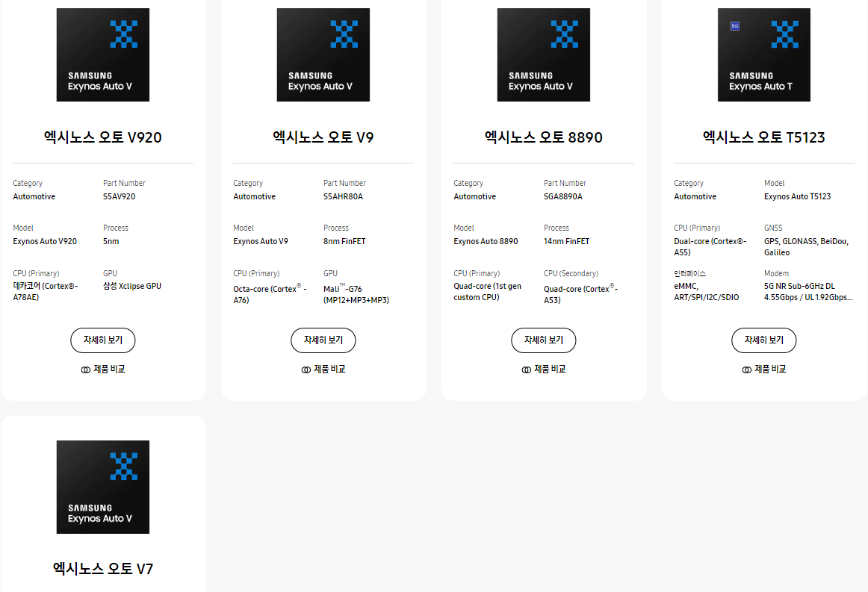Click compare icon under the 8890 card
The height and width of the screenshot is (592, 868).
click(527, 370)
